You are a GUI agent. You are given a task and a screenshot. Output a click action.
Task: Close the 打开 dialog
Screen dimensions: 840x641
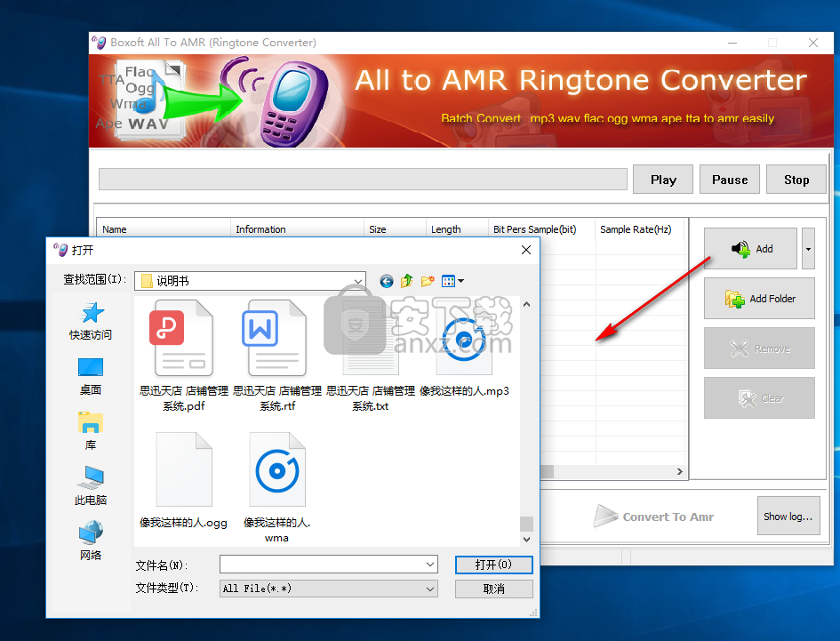point(526,250)
